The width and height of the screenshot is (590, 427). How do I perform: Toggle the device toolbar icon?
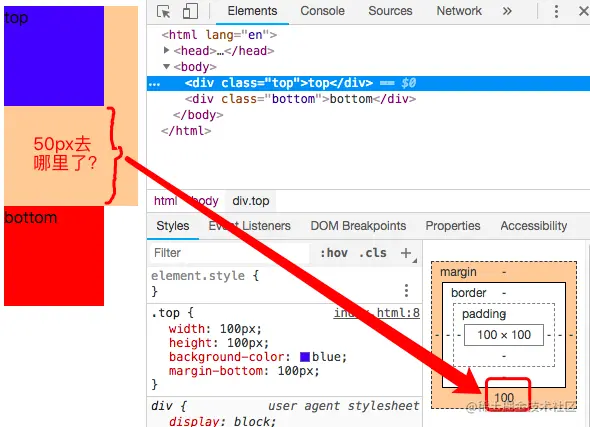[x=190, y=11]
